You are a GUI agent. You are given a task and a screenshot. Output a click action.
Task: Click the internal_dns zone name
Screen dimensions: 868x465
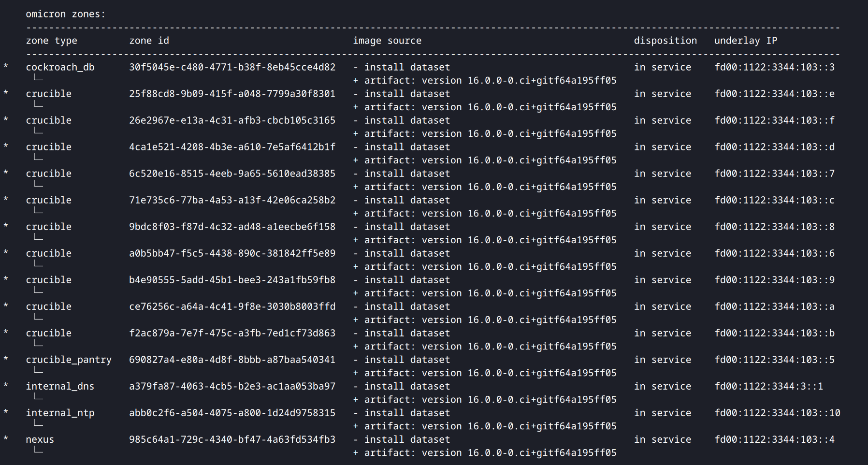tap(60, 386)
